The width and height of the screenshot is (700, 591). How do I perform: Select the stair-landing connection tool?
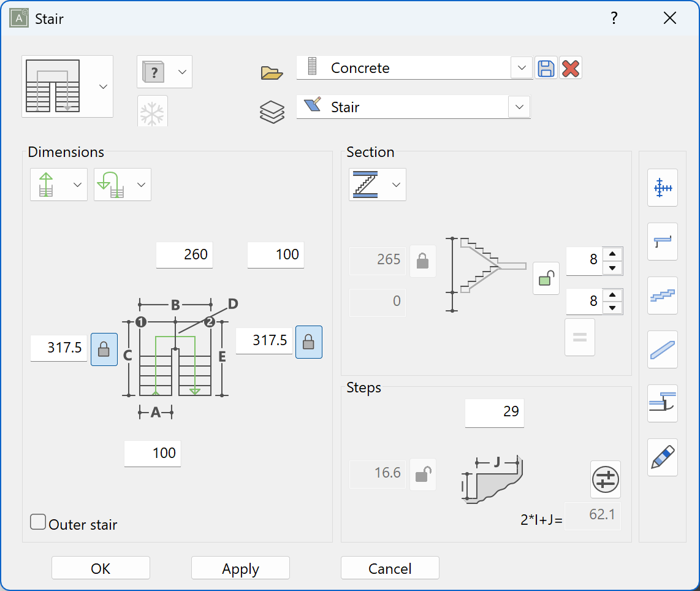coord(663,404)
